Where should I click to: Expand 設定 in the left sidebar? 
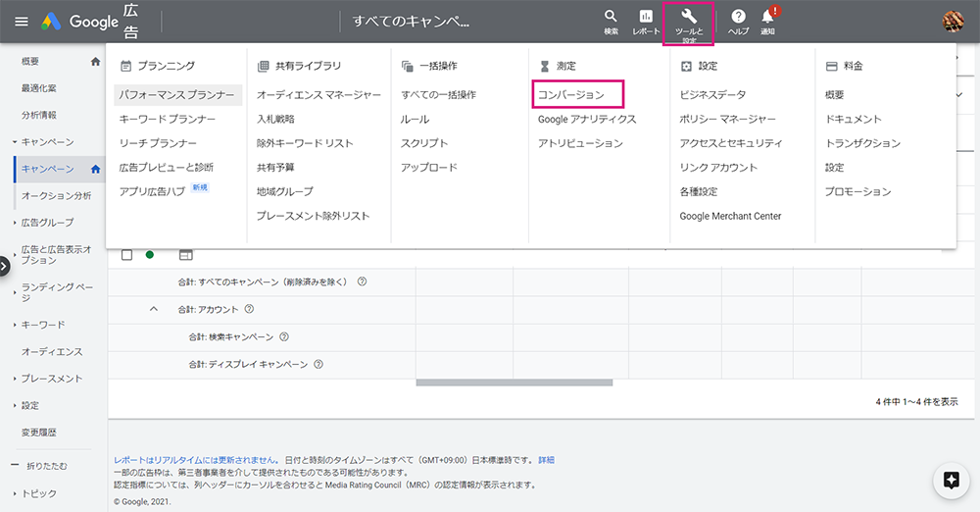point(15,406)
